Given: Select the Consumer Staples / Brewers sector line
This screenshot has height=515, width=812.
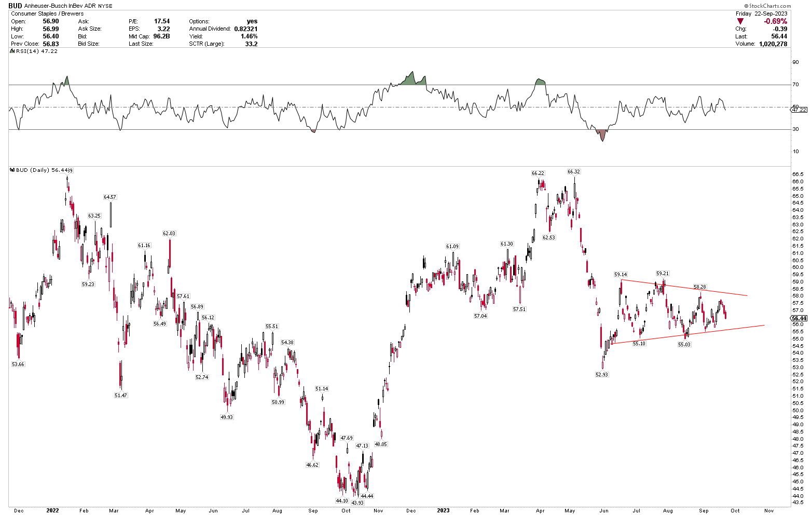Looking at the screenshot, I should pyautogui.click(x=47, y=13).
